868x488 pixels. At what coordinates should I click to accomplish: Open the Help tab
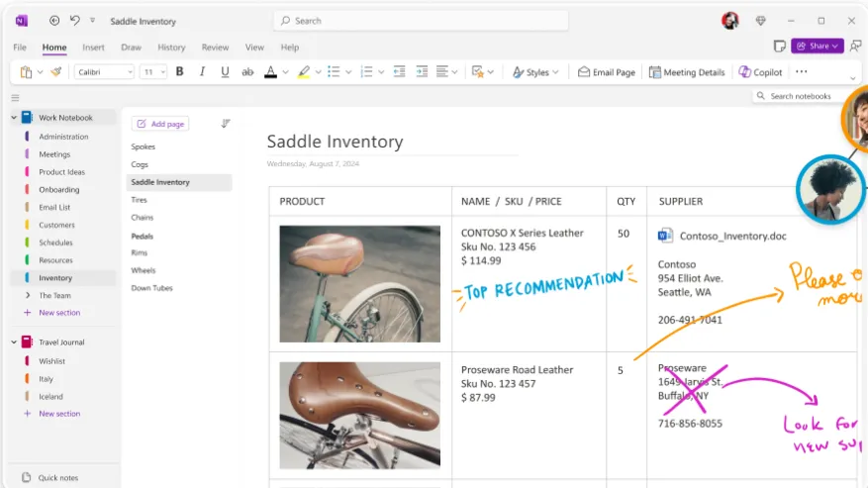click(x=290, y=48)
